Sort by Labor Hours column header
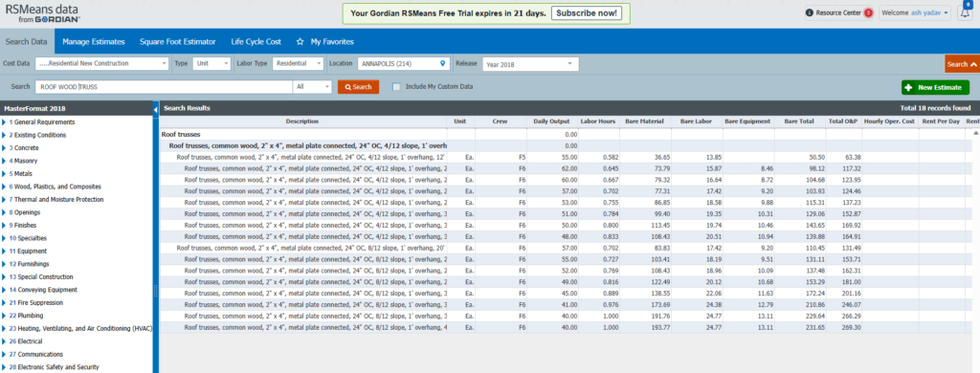This screenshot has width=980, height=373. [598, 121]
